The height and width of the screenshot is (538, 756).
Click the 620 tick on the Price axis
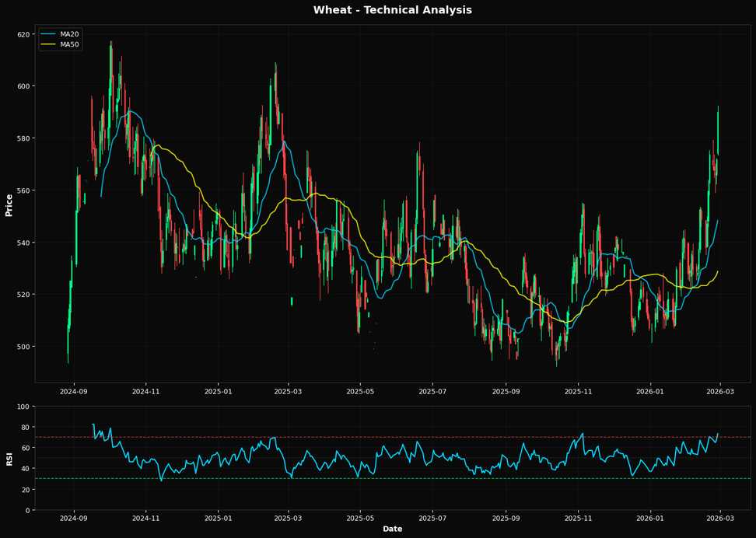25,34
